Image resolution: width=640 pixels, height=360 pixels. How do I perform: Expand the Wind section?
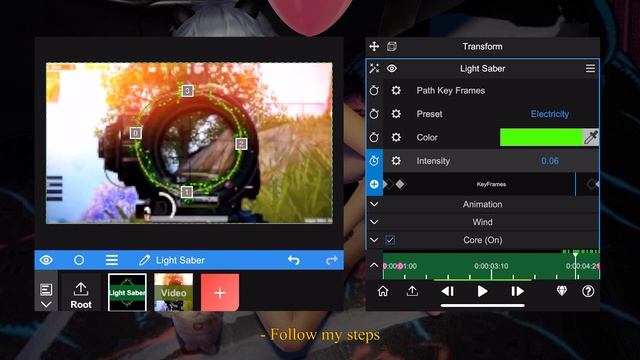tap(482, 222)
